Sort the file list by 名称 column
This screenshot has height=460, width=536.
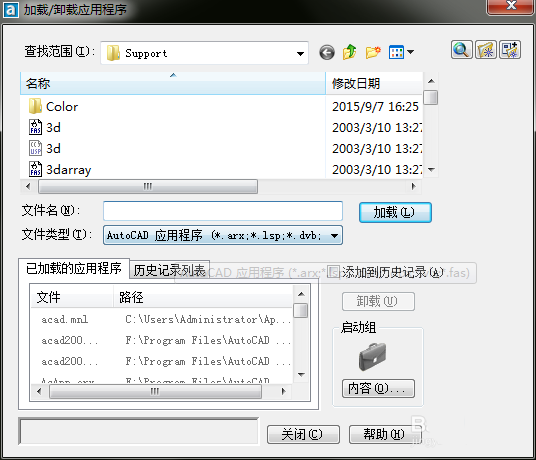point(173,83)
